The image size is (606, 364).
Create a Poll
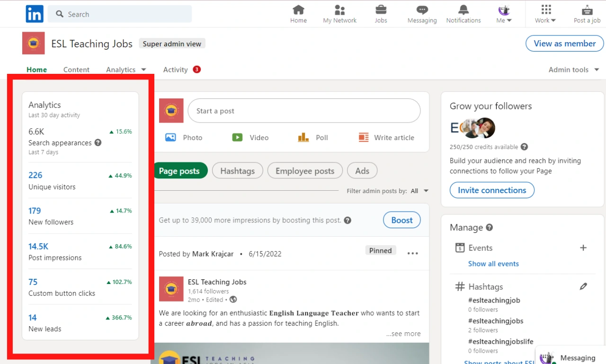tap(313, 137)
